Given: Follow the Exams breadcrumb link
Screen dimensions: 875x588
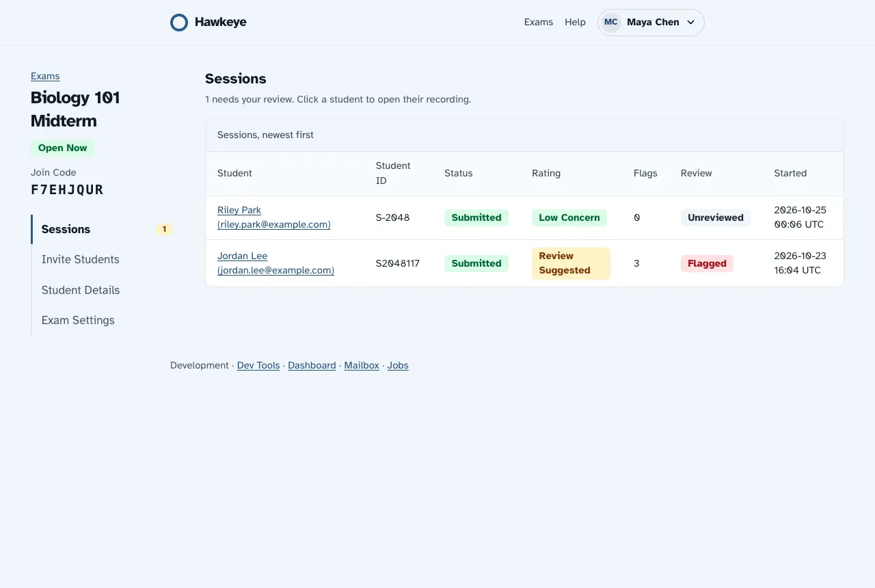Looking at the screenshot, I should [x=45, y=76].
